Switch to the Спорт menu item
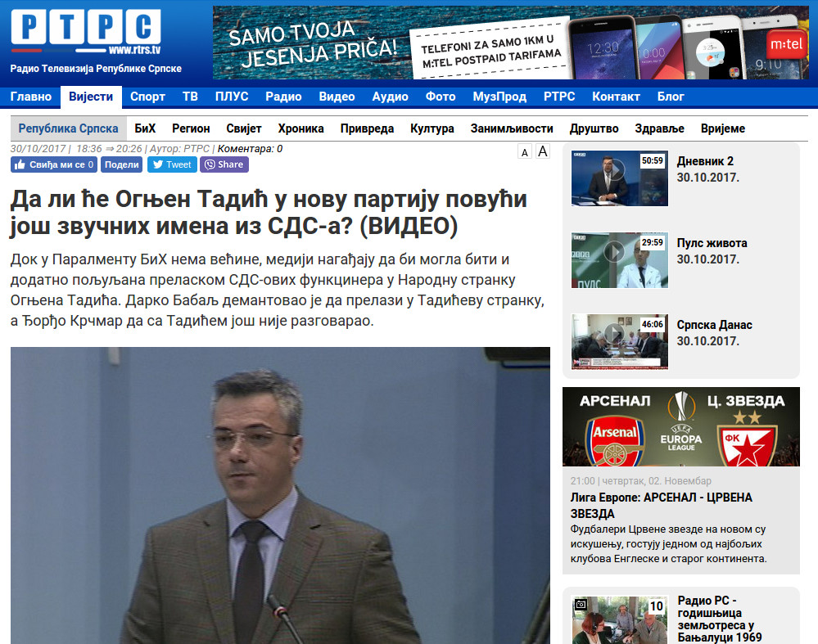Viewport: 818px width, 644px height. pyautogui.click(x=147, y=96)
